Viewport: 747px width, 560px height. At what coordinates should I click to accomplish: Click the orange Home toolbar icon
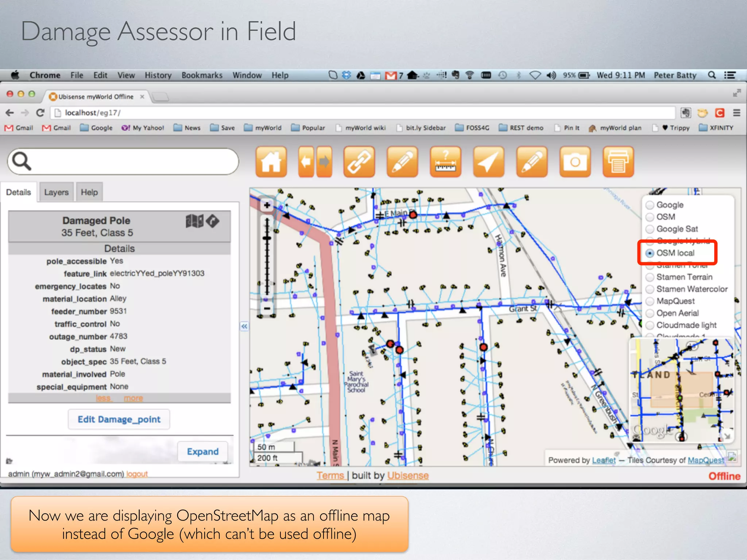point(271,162)
